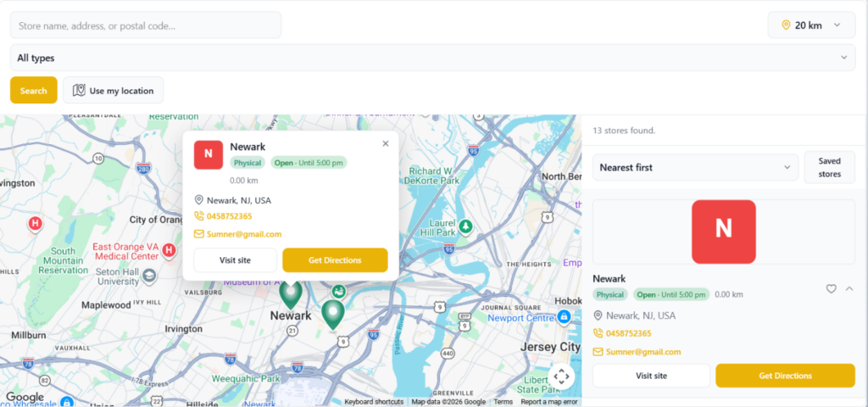868x407 pixels.
Task: Click the Physical tag in store list card
Action: [610, 294]
